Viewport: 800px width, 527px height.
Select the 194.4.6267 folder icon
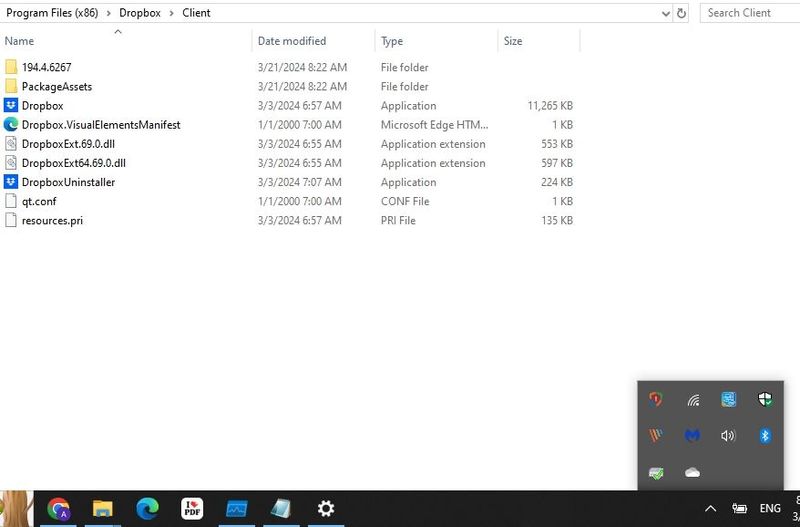coord(11,67)
